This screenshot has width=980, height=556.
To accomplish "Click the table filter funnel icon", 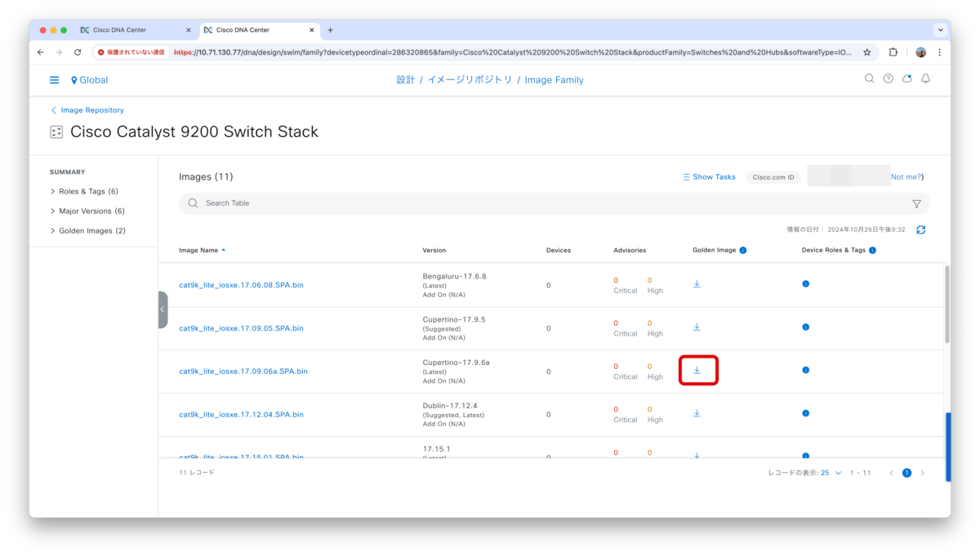I will (916, 203).
